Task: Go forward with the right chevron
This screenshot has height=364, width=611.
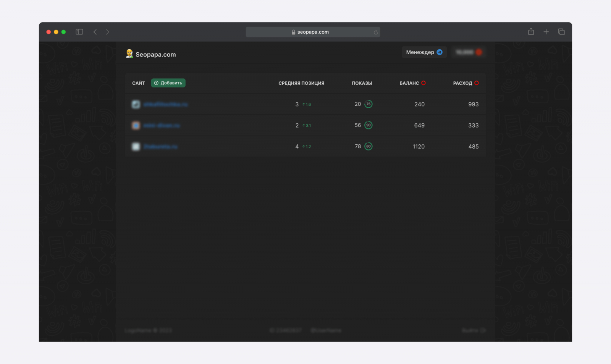Action: (x=108, y=32)
